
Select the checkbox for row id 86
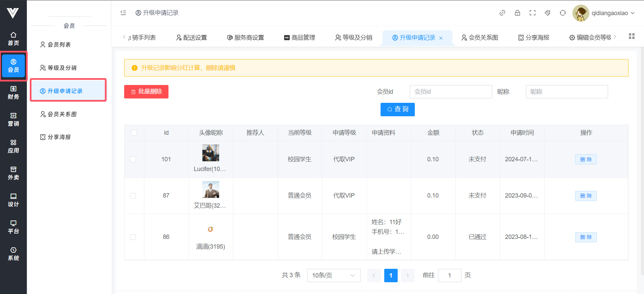tap(133, 237)
